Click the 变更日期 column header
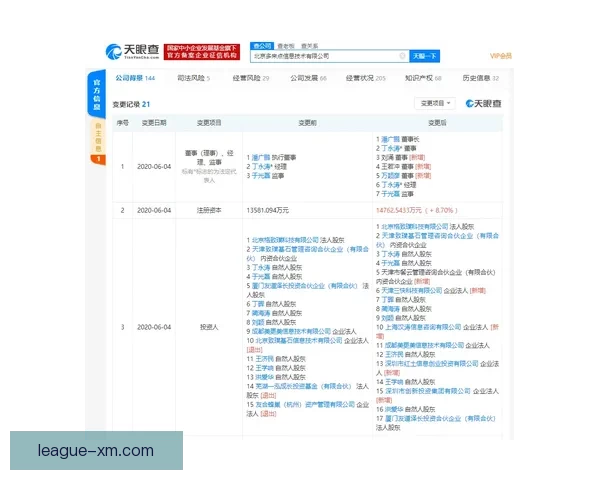Image resolution: width=600 pixels, height=480 pixels. pyautogui.click(x=154, y=123)
